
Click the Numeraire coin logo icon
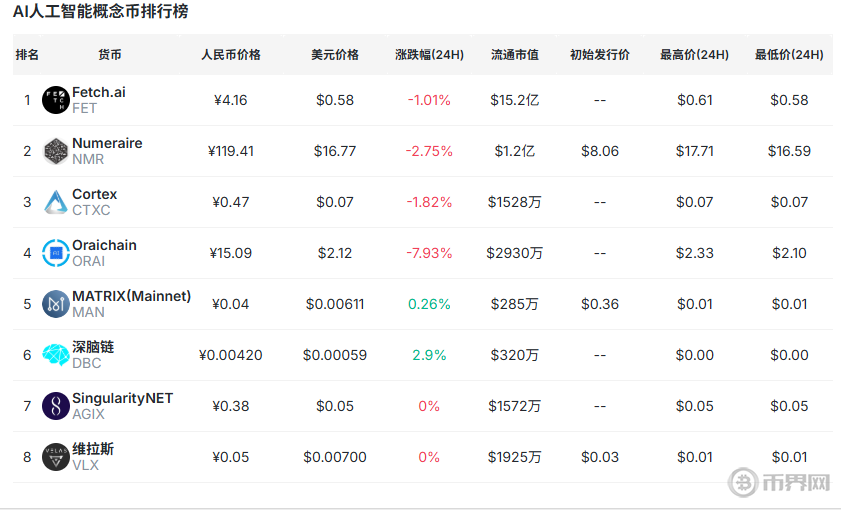56,151
